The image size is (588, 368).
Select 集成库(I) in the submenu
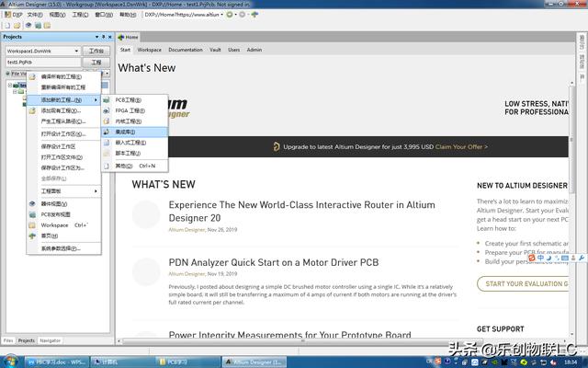(135, 132)
